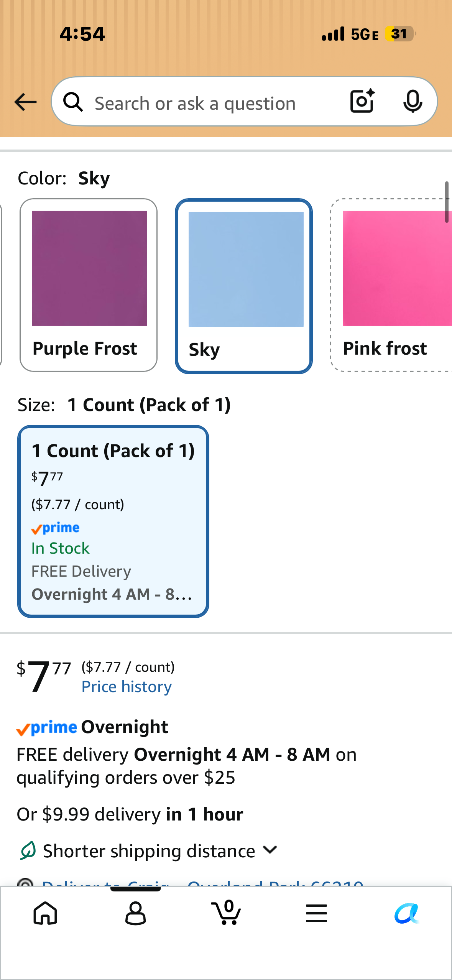The width and height of the screenshot is (452, 980).
Task: Select the Pink frost color option
Action: (391, 285)
